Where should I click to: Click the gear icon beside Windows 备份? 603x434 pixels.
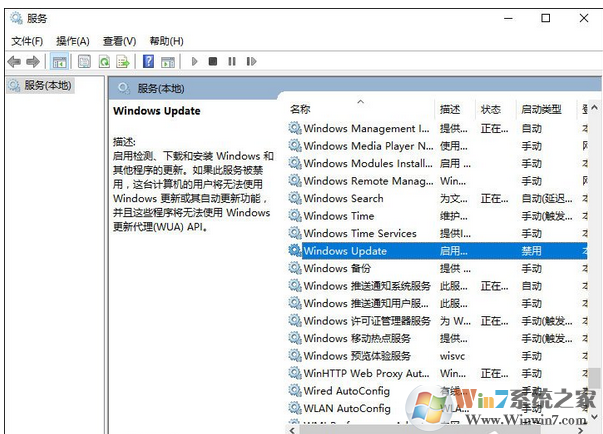tap(295, 268)
